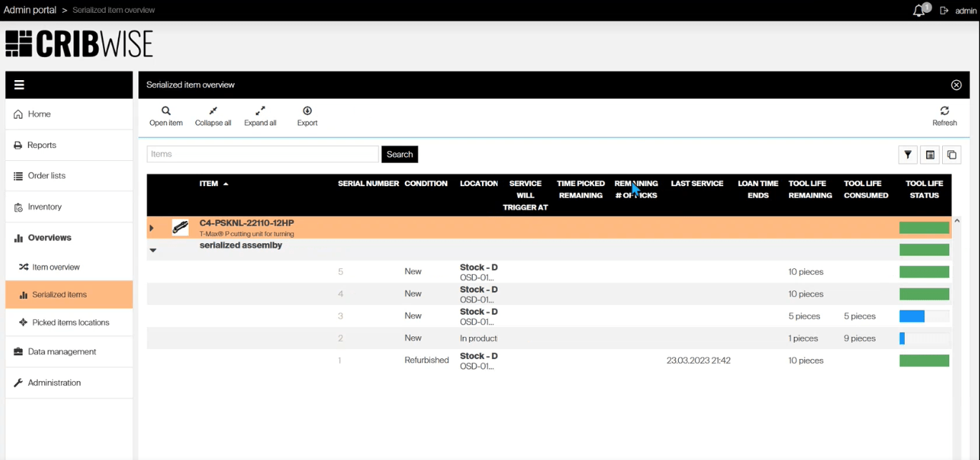This screenshot has width=980, height=460.
Task: Open the notifications bell icon
Action: [x=919, y=11]
